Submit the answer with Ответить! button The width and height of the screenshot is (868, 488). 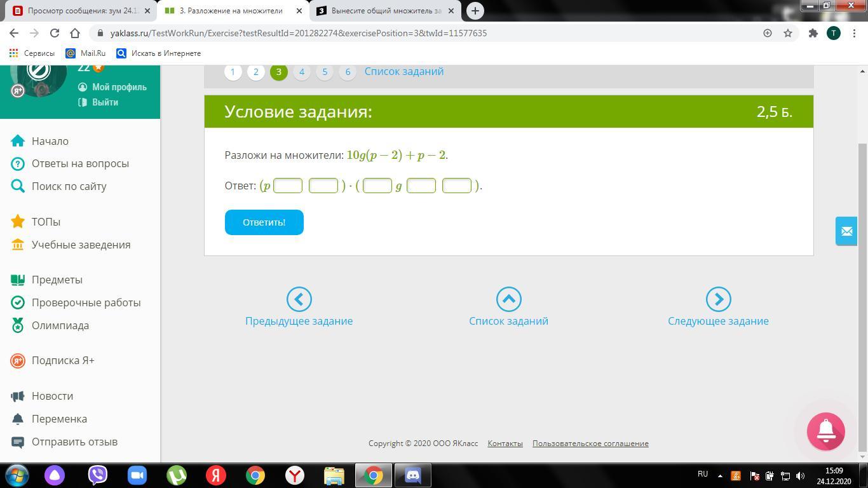coord(264,222)
